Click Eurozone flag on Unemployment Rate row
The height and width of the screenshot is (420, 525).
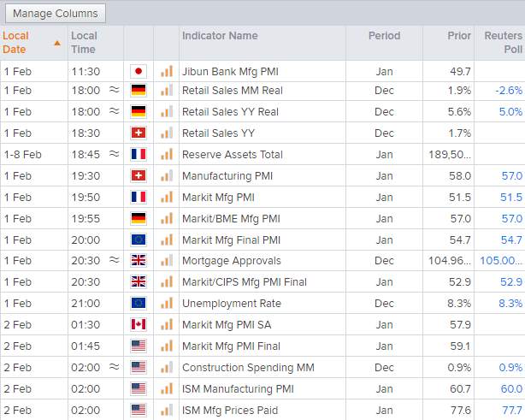point(139,303)
